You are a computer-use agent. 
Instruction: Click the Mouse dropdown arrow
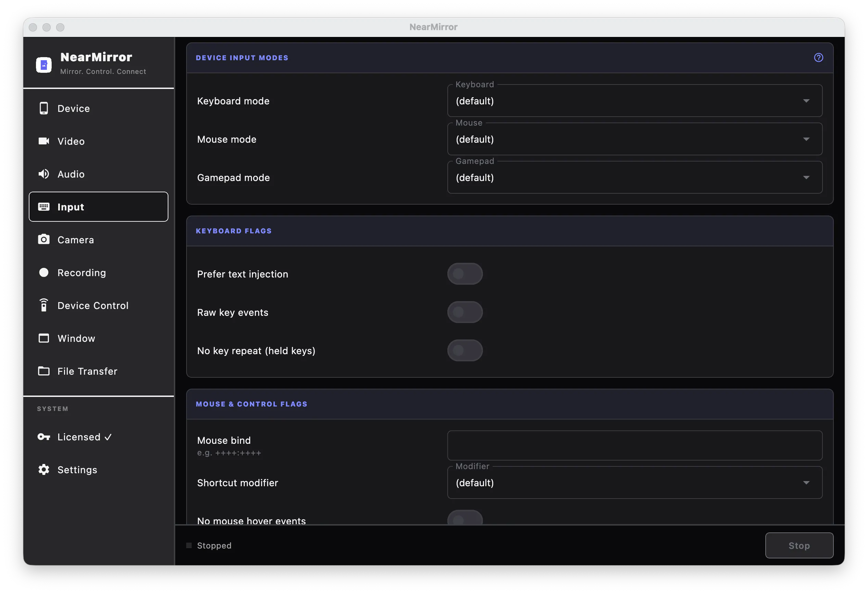(x=806, y=139)
